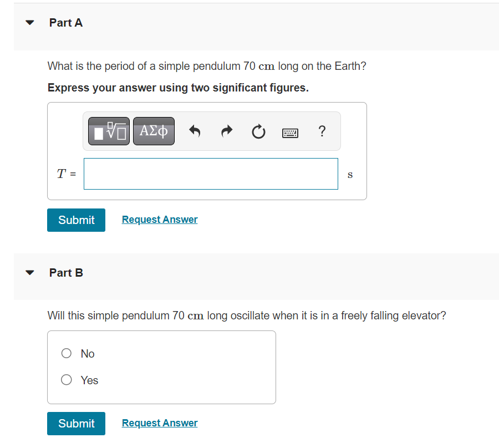Click the 'No' option label text
This screenshot has height=448, width=499.
[88, 354]
